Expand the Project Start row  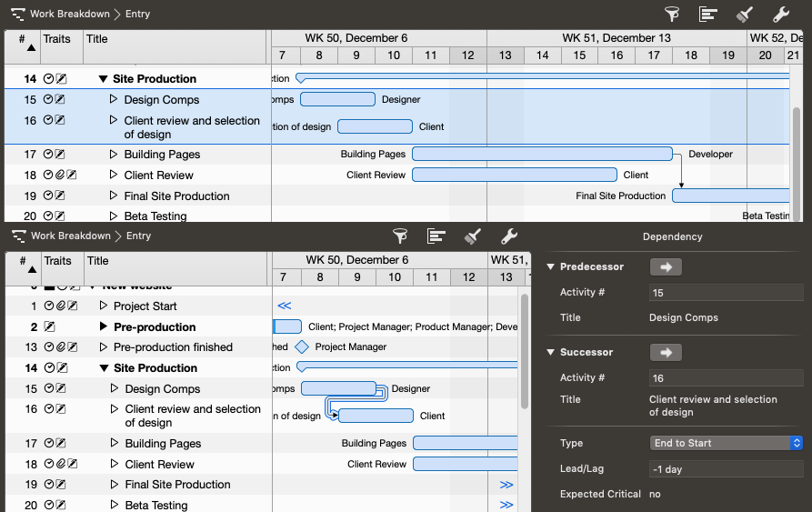coord(103,306)
